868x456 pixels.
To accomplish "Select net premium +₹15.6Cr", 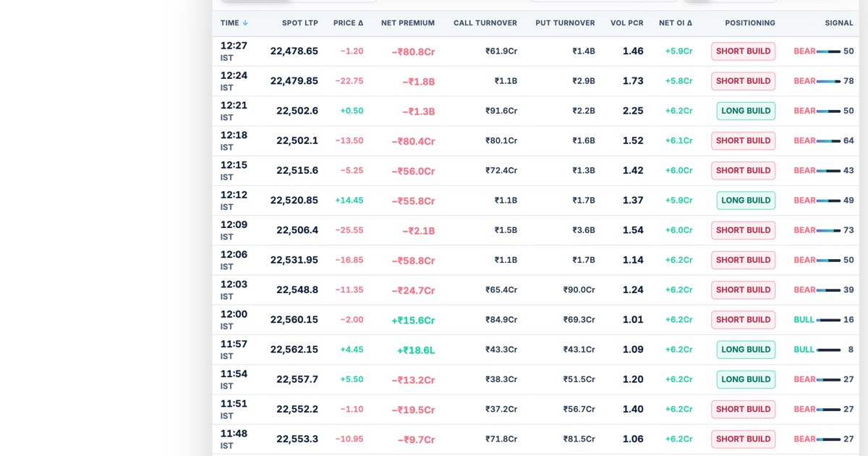I will click(x=413, y=321).
